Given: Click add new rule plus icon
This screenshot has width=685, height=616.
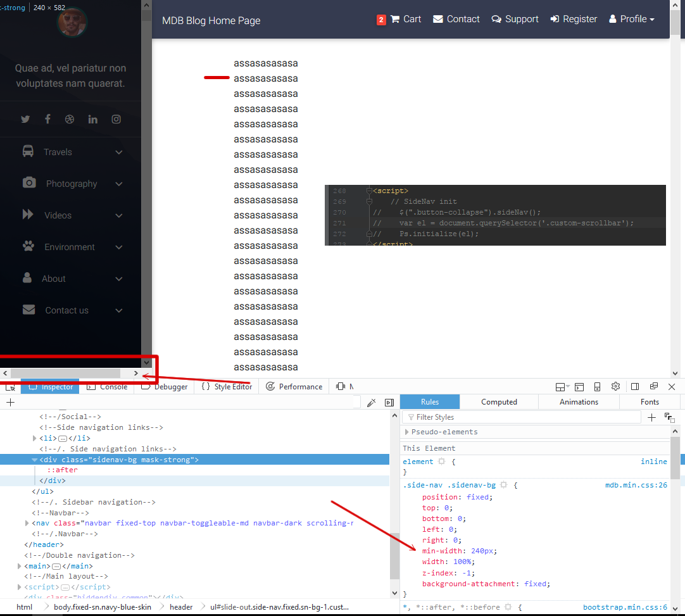Looking at the screenshot, I should point(651,418).
